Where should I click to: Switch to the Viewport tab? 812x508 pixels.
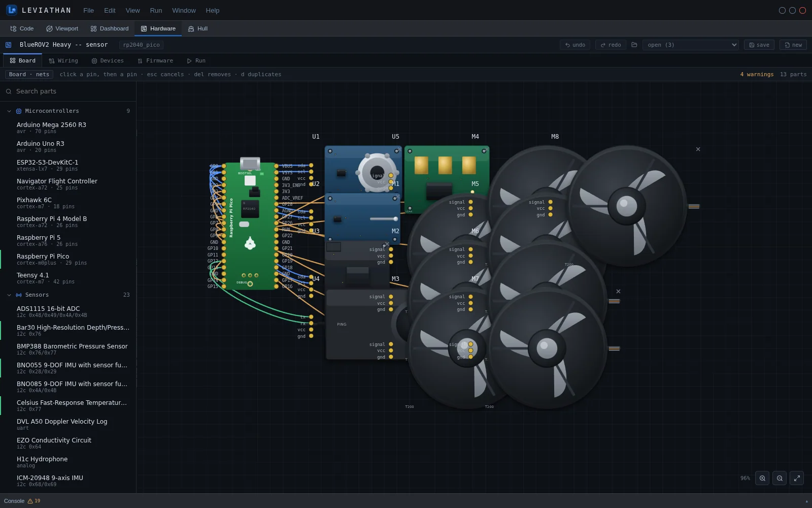point(62,28)
